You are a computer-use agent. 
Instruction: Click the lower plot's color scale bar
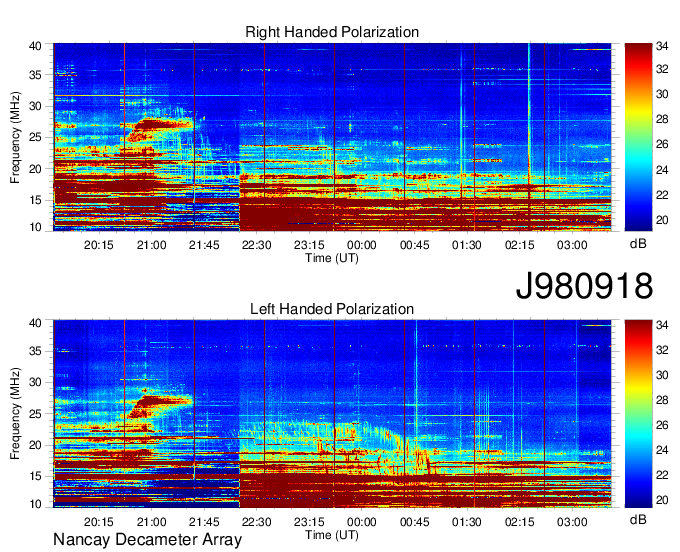pyautogui.click(x=638, y=414)
